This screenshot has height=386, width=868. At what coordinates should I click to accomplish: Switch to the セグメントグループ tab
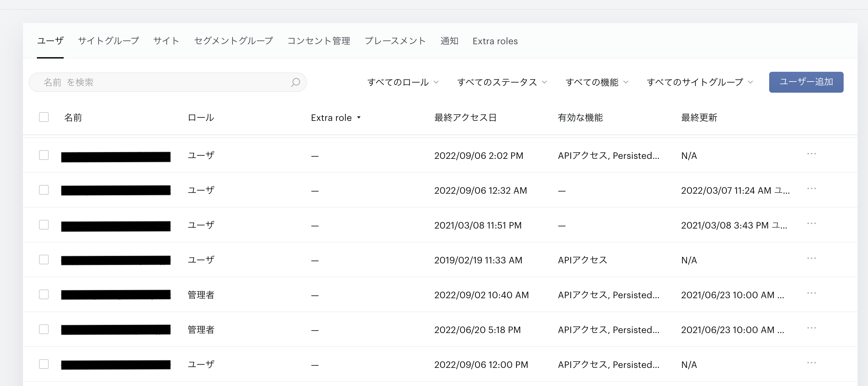(234, 41)
